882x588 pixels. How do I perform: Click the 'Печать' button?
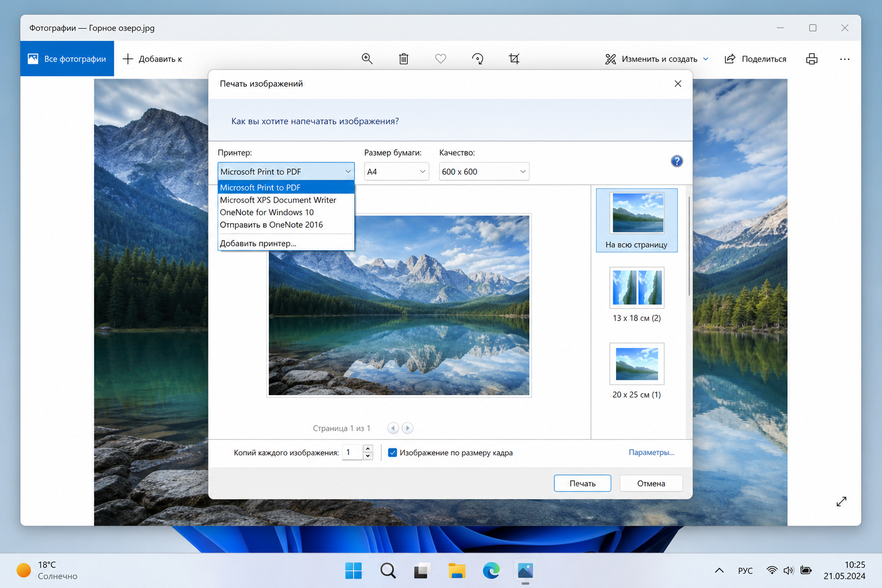[582, 483]
